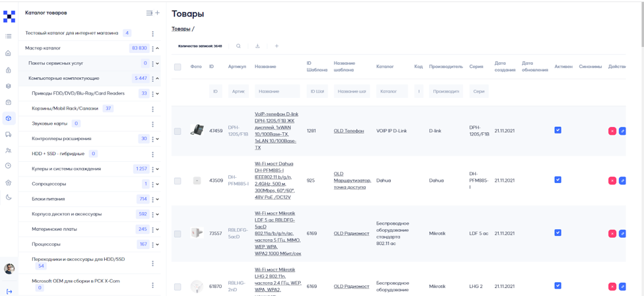Screen dimensions: 644x296
Task: Click the logout arrow icon
Action: (9, 291)
